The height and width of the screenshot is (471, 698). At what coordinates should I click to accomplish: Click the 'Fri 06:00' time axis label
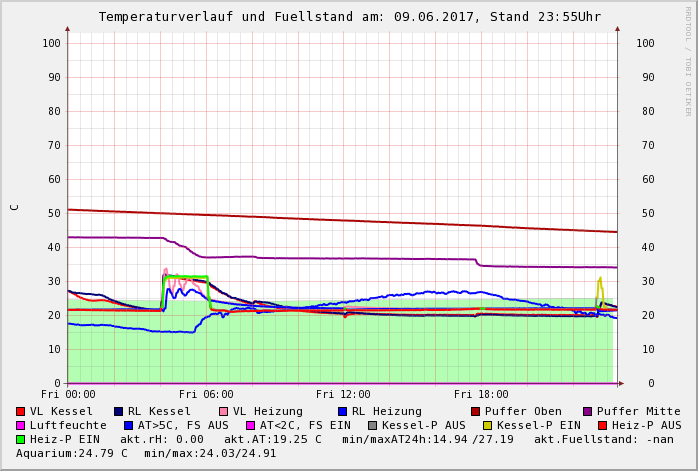(x=205, y=394)
